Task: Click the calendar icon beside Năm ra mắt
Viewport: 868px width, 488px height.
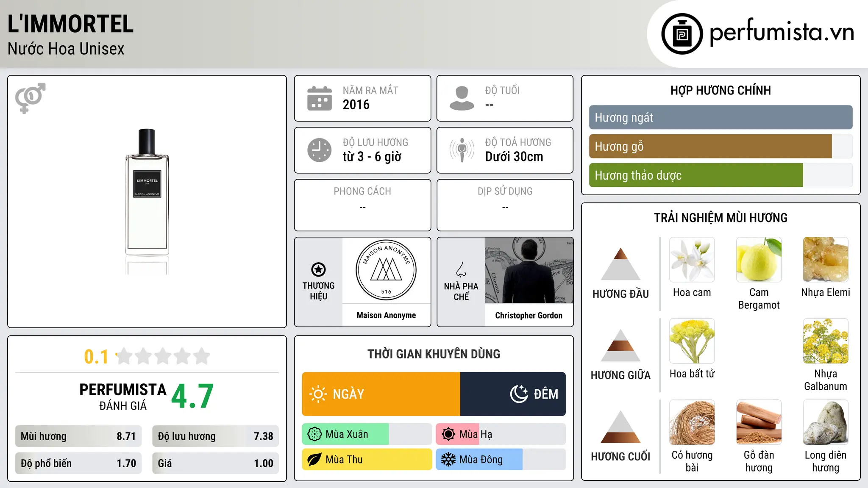Action: point(320,98)
